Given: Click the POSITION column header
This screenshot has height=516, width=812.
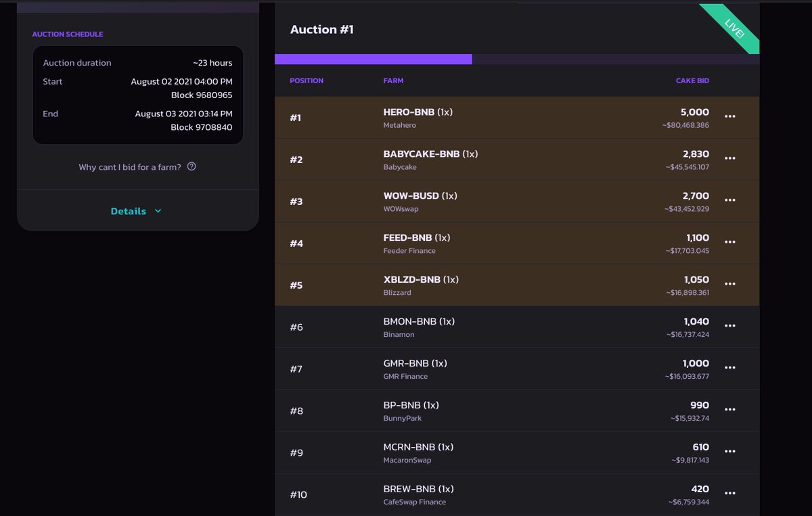Looking at the screenshot, I should click(307, 80).
